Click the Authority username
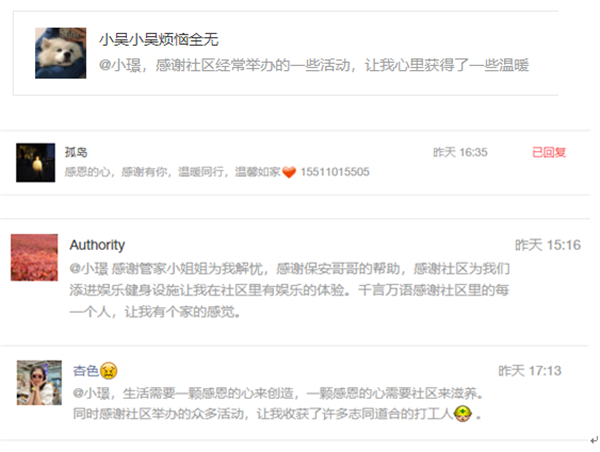 click(x=97, y=245)
